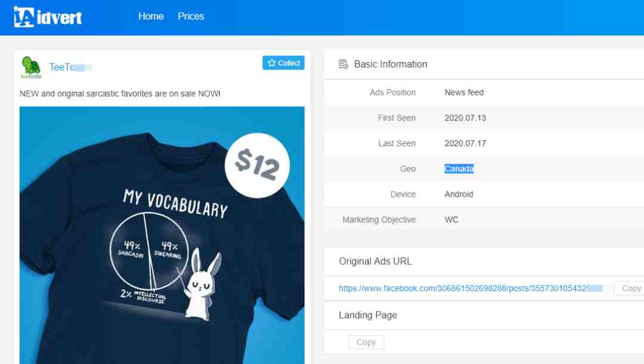644x364 pixels.
Task: Click the T-shirt ad image
Action: 162,235
